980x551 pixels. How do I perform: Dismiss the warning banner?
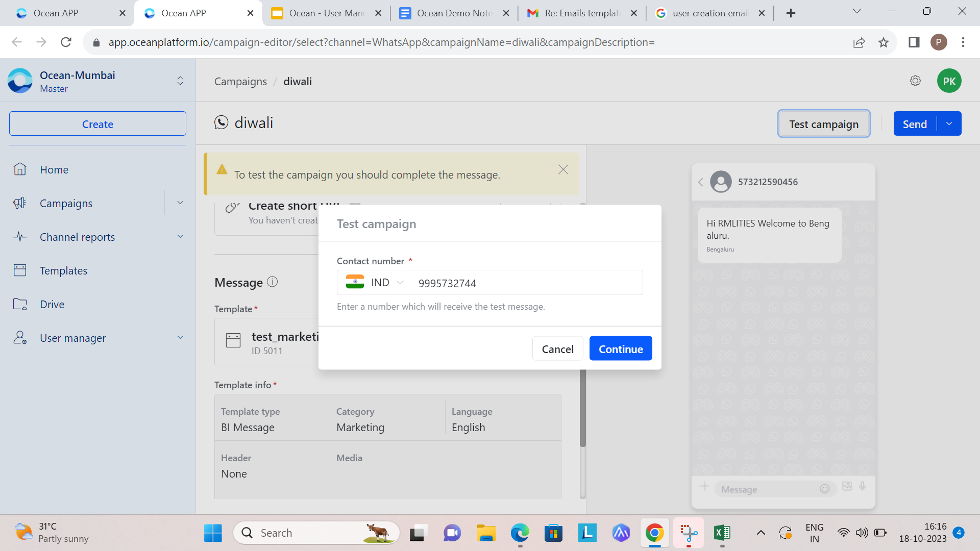pyautogui.click(x=563, y=169)
